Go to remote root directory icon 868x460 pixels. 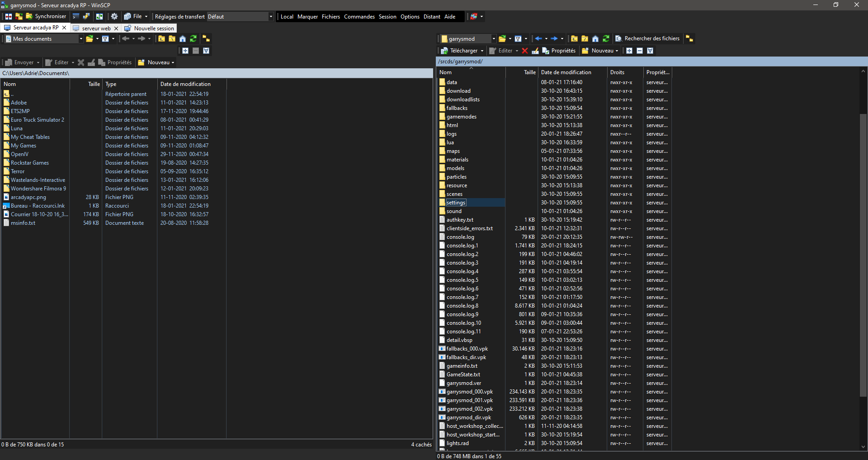(x=585, y=39)
